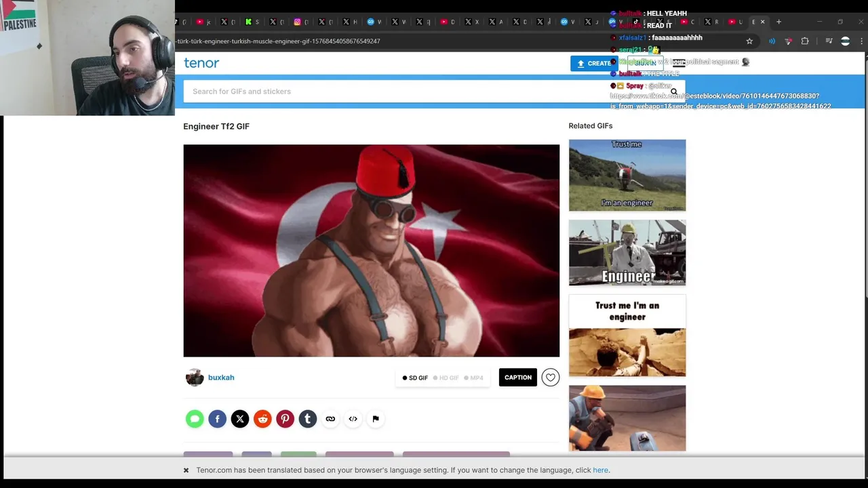Open the Chrome profile avatar
This screenshot has height=488, width=868.
point(845,41)
